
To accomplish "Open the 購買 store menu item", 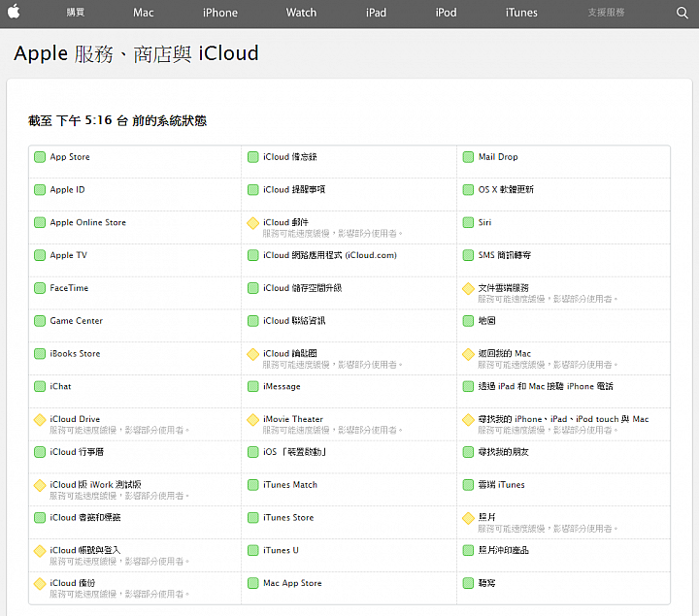I will 76,13.
